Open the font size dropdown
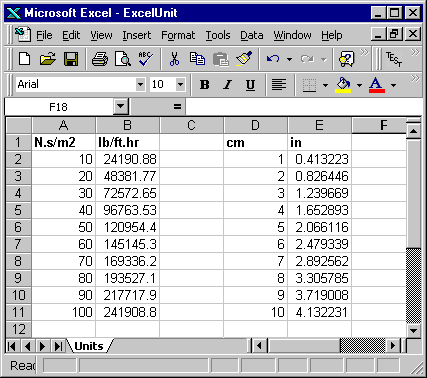 click(180, 84)
